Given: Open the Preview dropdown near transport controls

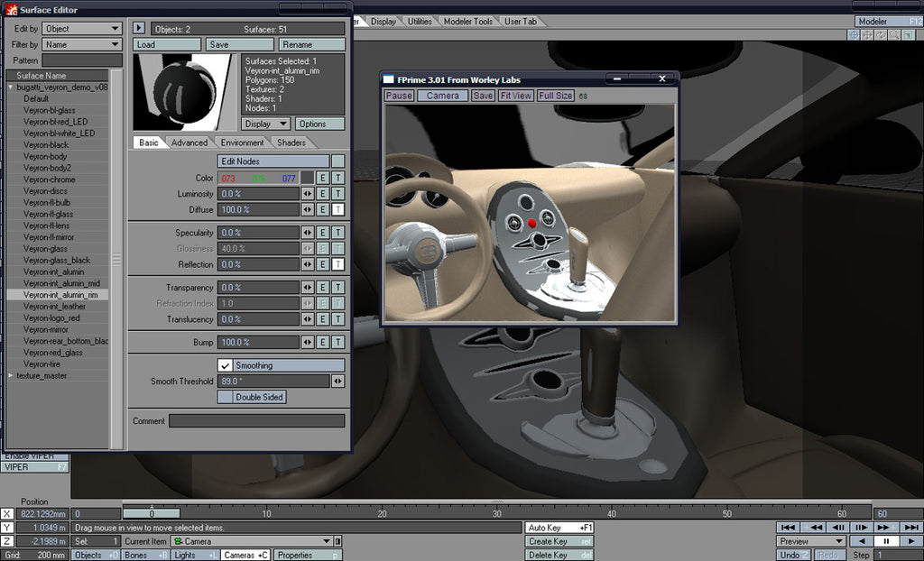Looking at the screenshot, I should [810, 541].
